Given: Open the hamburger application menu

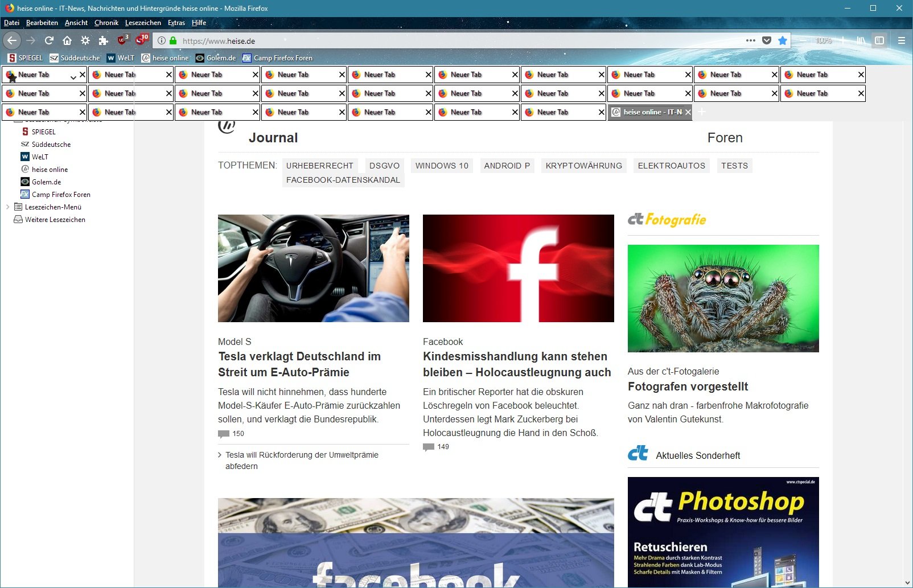Looking at the screenshot, I should (x=901, y=40).
